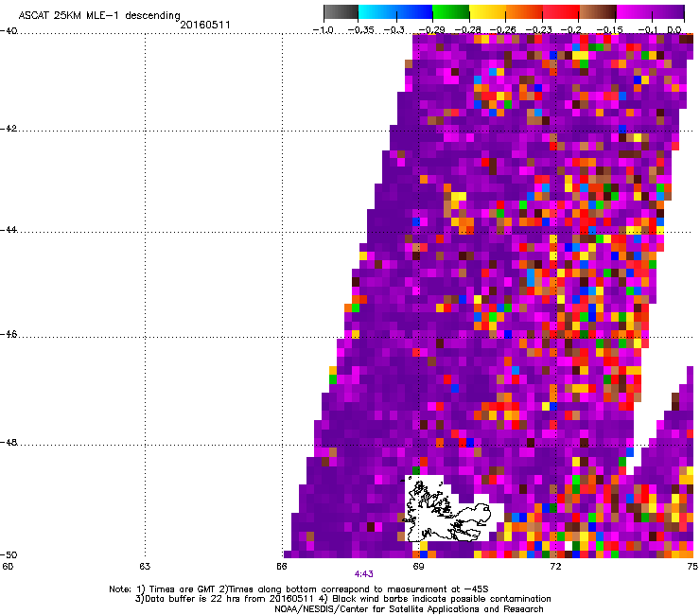Click the 69 longitude axis label
Screen dimensions: 700x615
point(418,567)
